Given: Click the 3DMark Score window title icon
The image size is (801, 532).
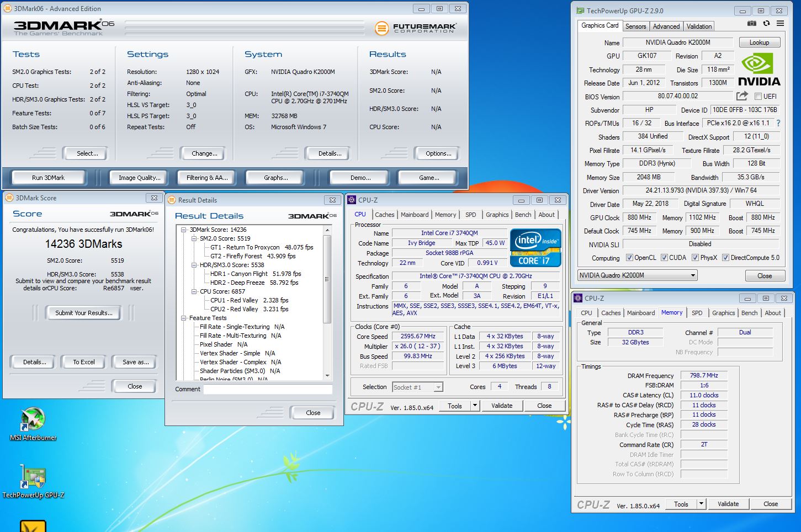Looking at the screenshot, I should point(9,198).
